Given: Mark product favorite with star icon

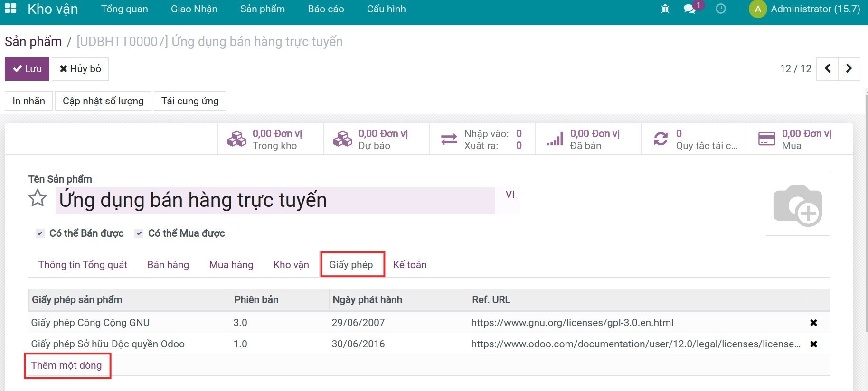Looking at the screenshot, I should coord(38,198).
